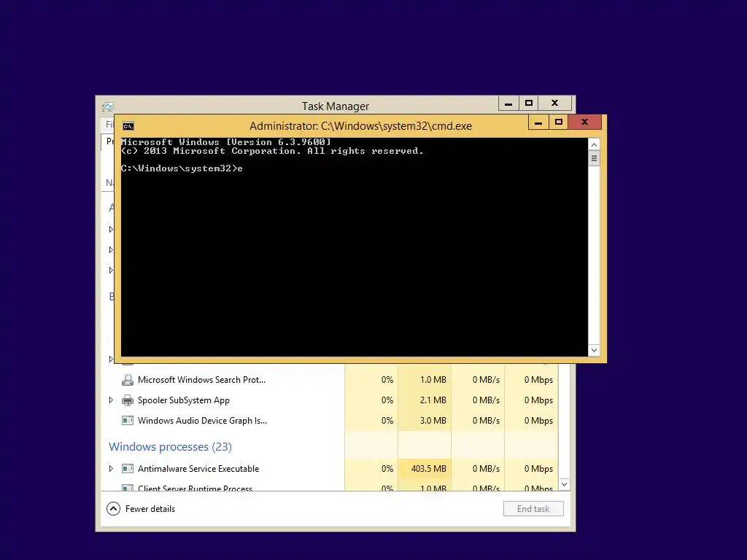The height and width of the screenshot is (560, 747).
Task: Click the printer icon of Spooler SubSystem App
Action: (127, 400)
